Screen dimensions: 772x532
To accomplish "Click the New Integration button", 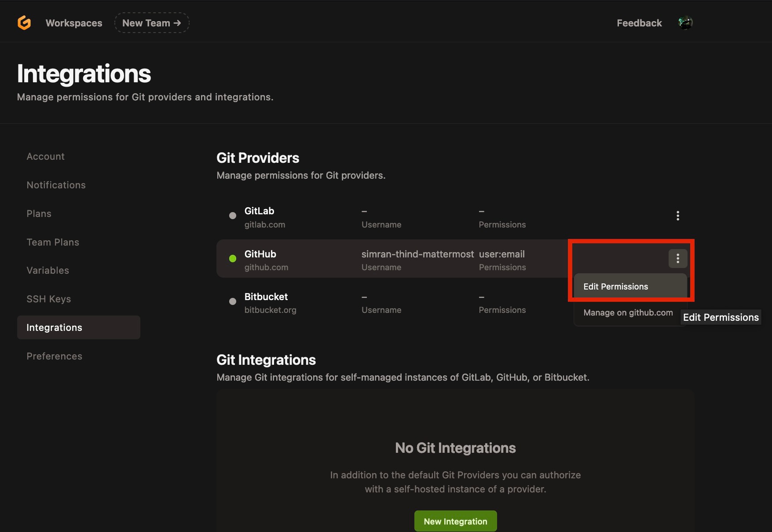I will [455, 521].
